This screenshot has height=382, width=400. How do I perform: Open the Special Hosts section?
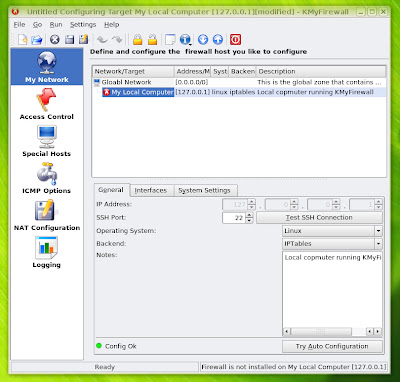click(x=47, y=141)
